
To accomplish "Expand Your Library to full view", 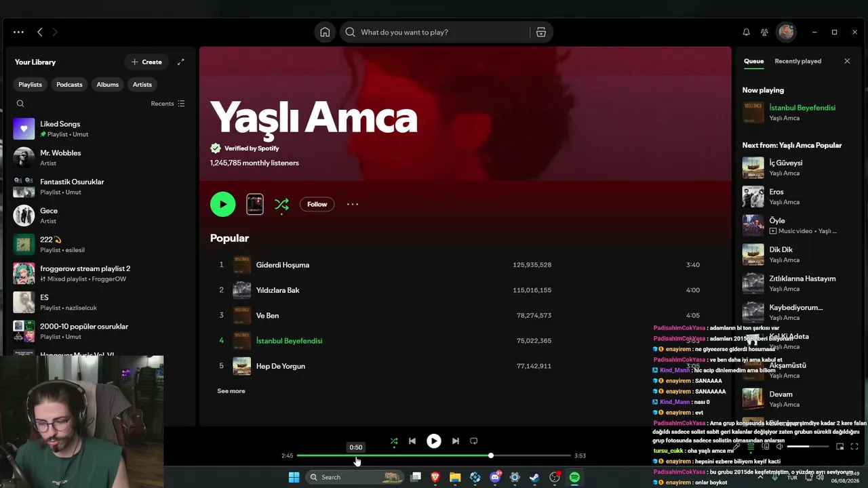I will coord(181,62).
